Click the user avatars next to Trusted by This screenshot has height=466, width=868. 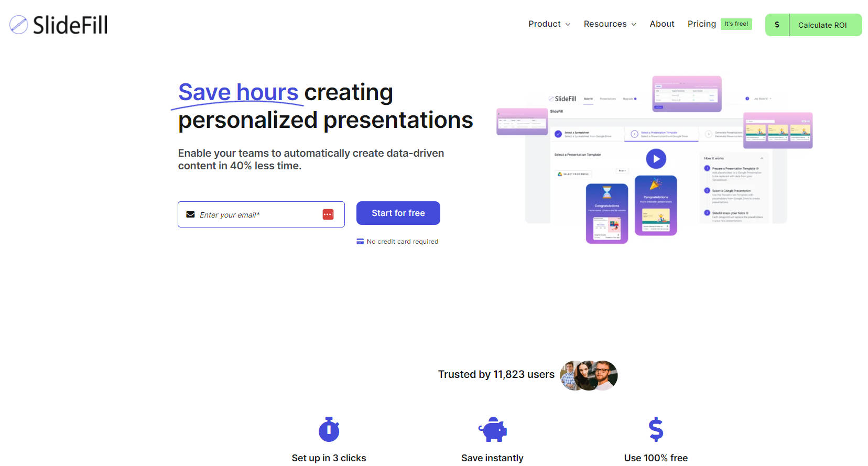point(589,375)
